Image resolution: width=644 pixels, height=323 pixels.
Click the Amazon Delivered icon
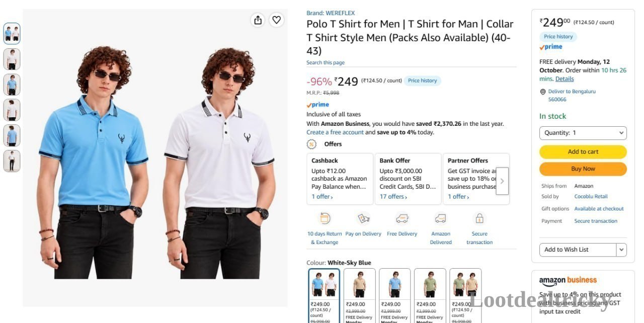tap(441, 219)
